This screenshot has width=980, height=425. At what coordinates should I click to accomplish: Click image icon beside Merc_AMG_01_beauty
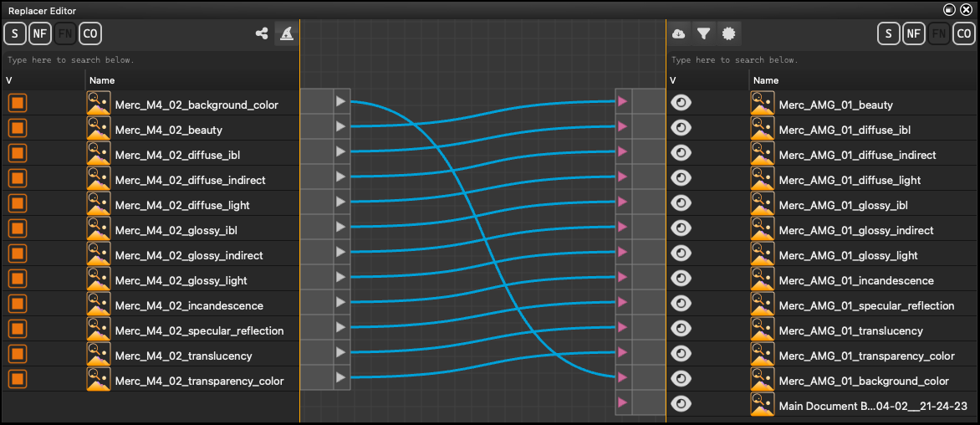tap(763, 103)
